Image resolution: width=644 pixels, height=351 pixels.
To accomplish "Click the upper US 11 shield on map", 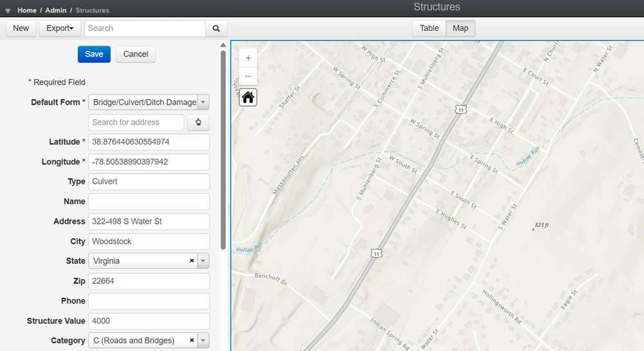I will click(461, 110).
